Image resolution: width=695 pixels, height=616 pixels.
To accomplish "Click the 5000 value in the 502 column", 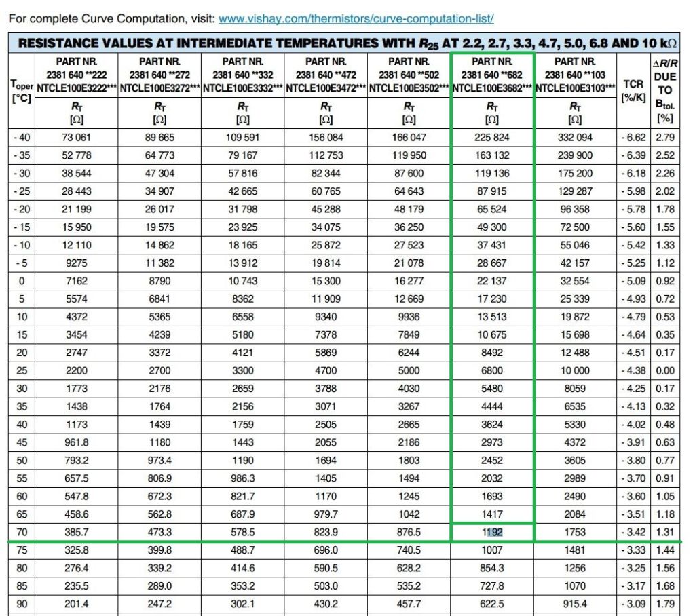I will click(x=409, y=370).
